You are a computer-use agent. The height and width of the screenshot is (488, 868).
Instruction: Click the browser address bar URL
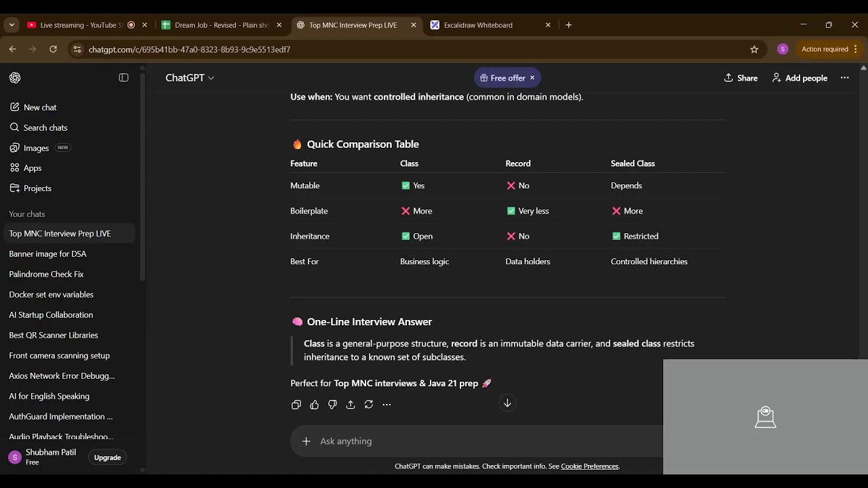click(189, 49)
